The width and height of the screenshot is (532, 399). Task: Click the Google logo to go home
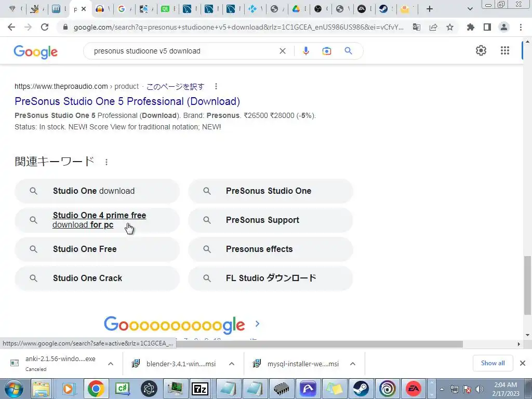(x=36, y=52)
